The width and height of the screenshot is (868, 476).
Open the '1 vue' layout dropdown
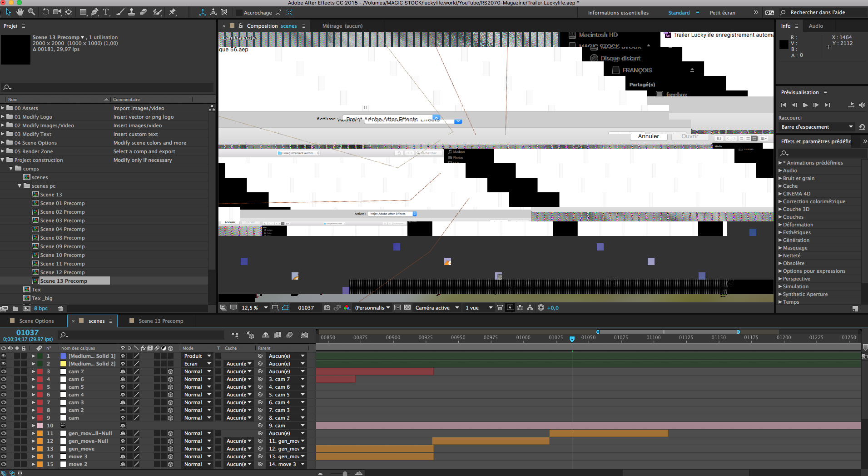[x=479, y=308]
